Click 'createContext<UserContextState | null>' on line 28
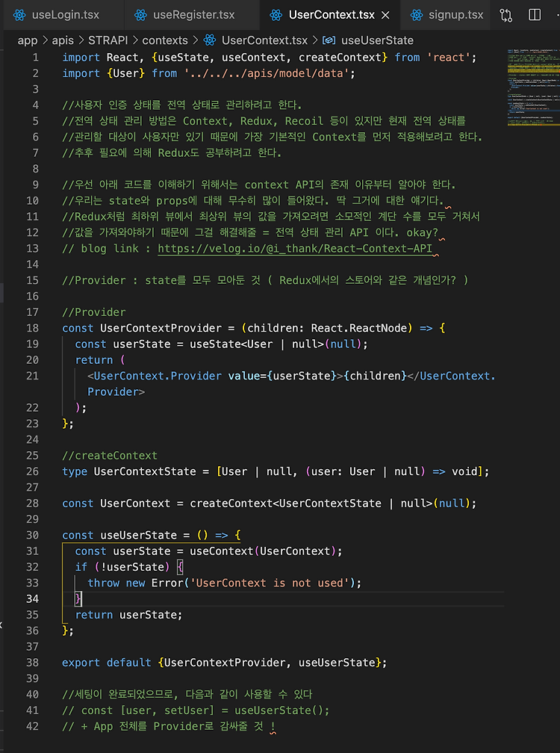Image resolution: width=560 pixels, height=753 pixels. click(311, 503)
